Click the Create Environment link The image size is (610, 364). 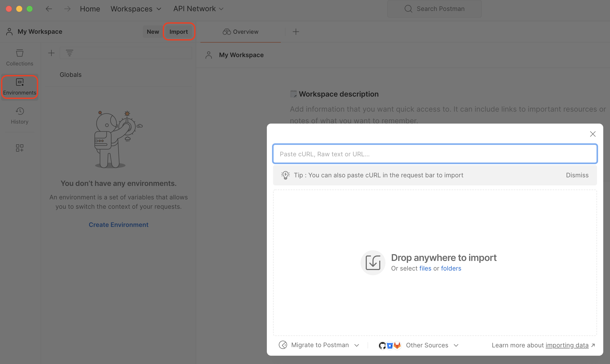(x=118, y=225)
